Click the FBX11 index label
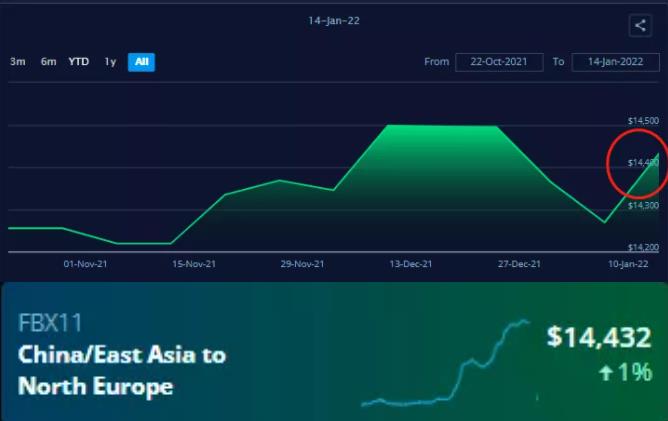The image size is (668, 421). point(50,323)
